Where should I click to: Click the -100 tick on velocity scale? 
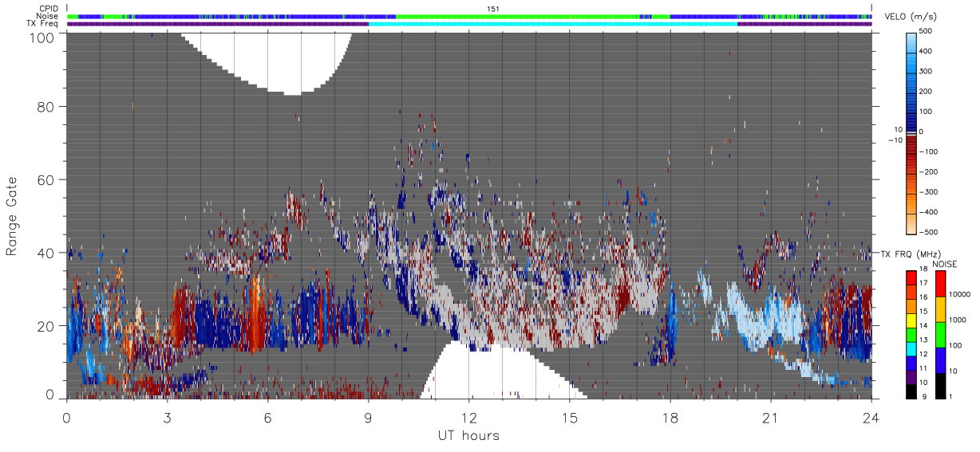click(x=930, y=152)
